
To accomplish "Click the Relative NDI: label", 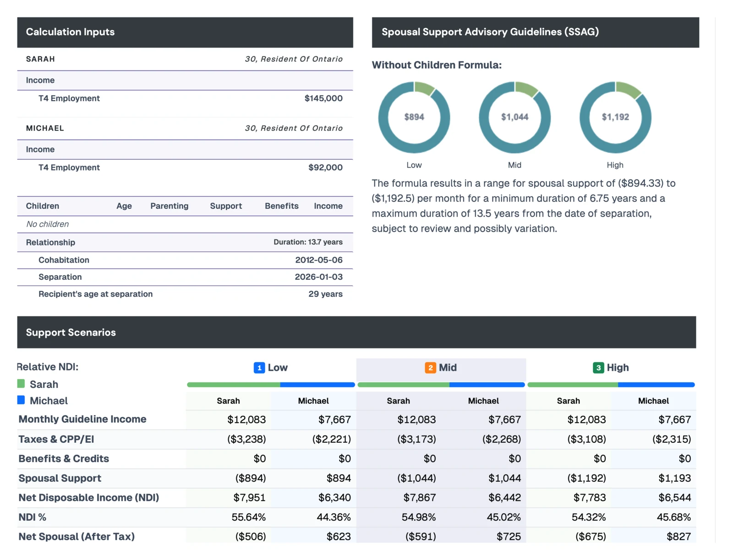I will [x=48, y=367].
